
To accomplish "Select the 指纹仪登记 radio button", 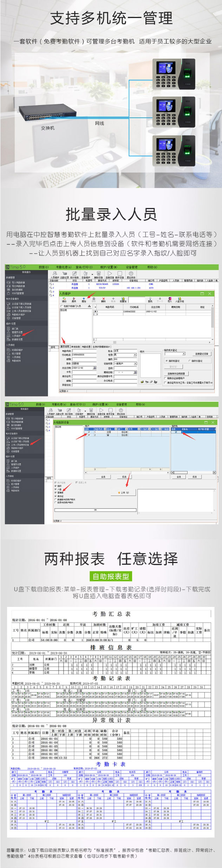I will pyautogui.click(x=166, y=361).
